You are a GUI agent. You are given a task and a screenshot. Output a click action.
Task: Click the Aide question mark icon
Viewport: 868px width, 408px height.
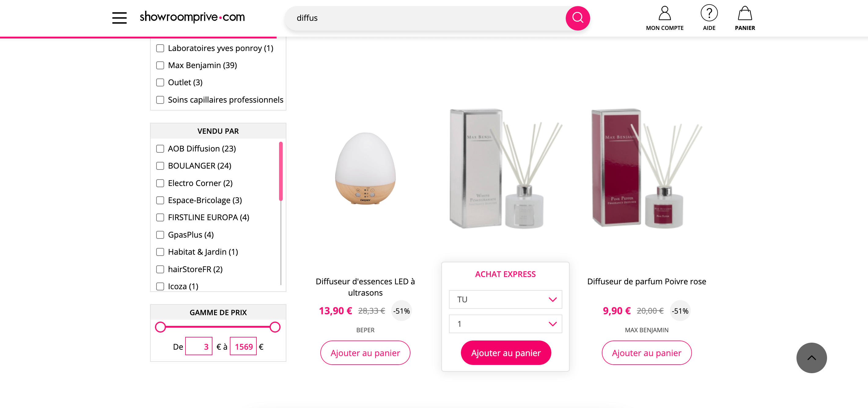[709, 13]
